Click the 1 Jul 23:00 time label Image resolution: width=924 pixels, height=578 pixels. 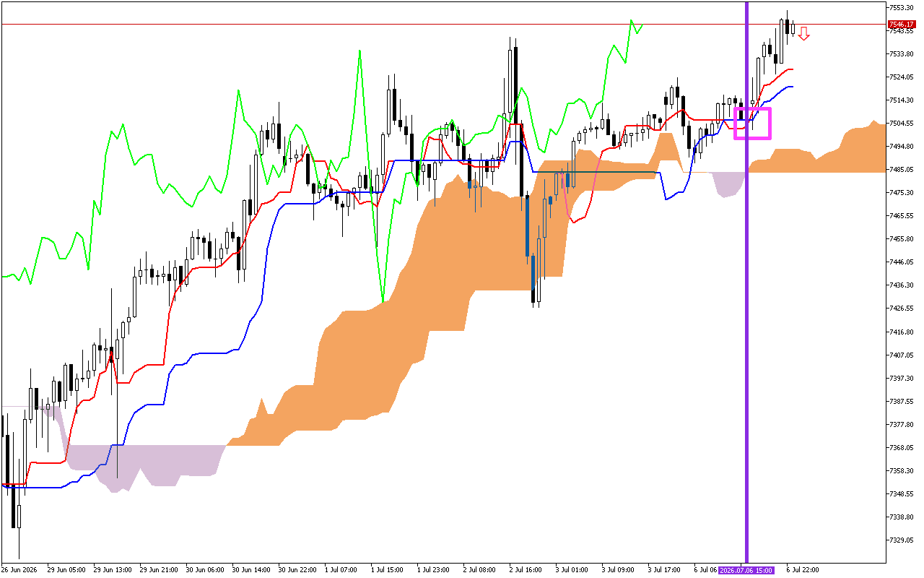[x=432, y=570]
